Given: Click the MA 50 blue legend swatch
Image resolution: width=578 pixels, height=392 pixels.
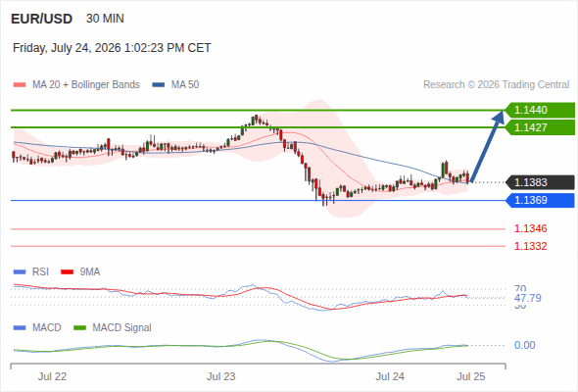Looking at the screenshot, I should pos(159,85).
